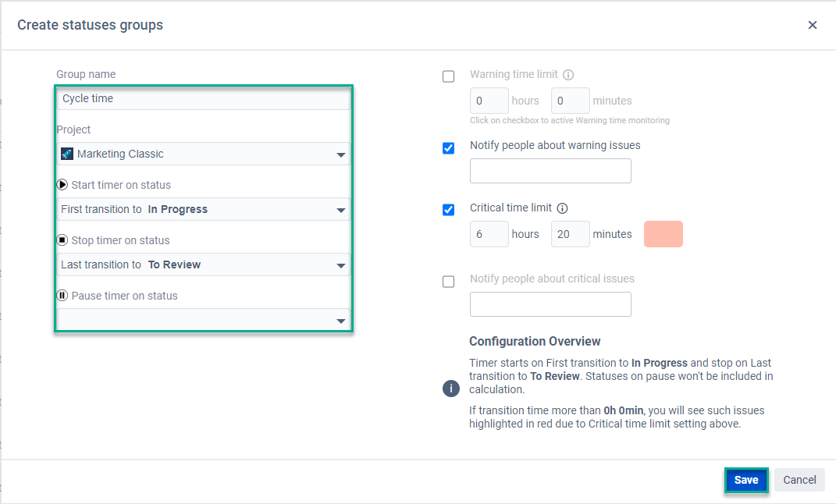The height and width of the screenshot is (504, 836).
Task: Uncheck the Critical time limit checkbox
Action: (448, 210)
